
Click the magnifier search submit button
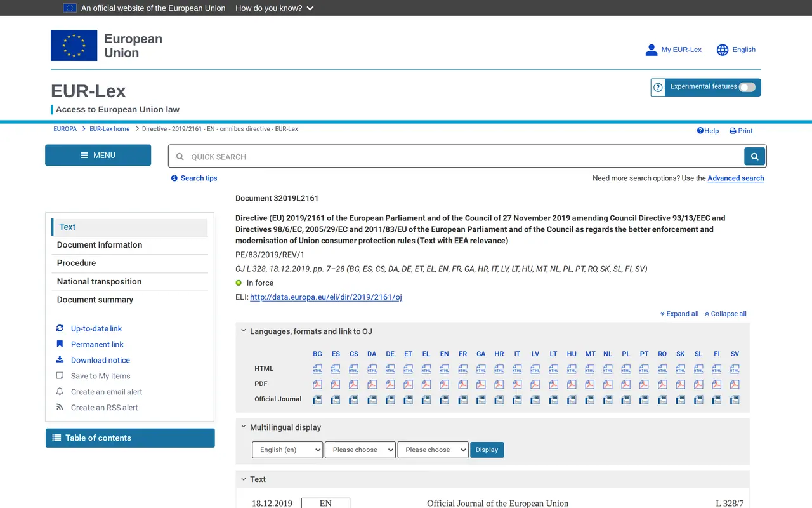click(x=754, y=156)
